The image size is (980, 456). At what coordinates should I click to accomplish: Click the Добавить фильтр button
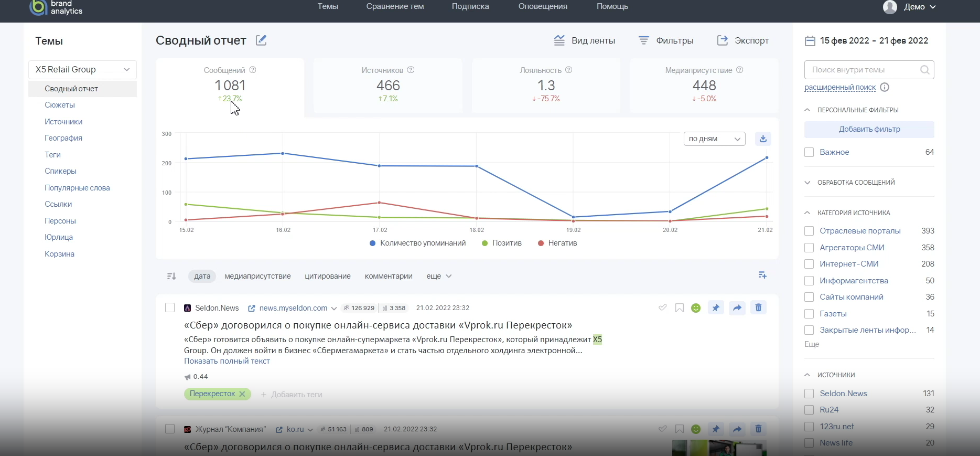click(869, 130)
